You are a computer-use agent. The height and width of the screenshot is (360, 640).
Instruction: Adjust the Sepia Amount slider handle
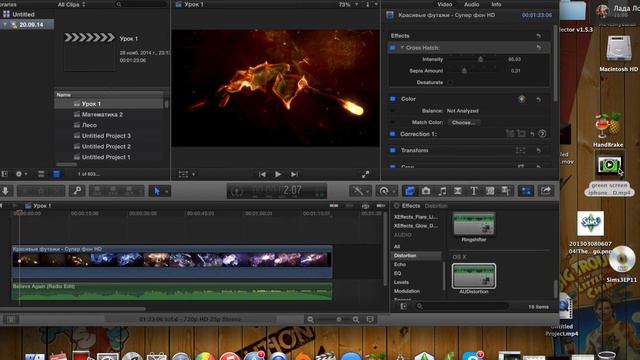pos(464,71)
